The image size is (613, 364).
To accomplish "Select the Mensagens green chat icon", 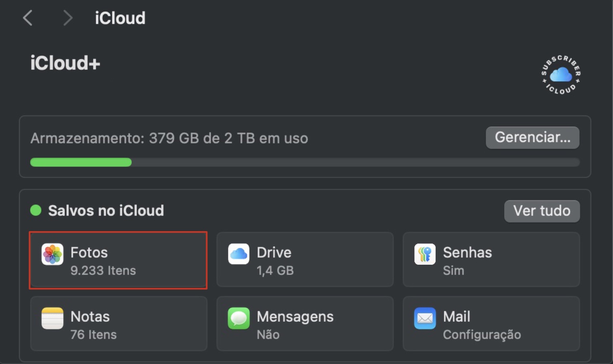I will 239,318.
